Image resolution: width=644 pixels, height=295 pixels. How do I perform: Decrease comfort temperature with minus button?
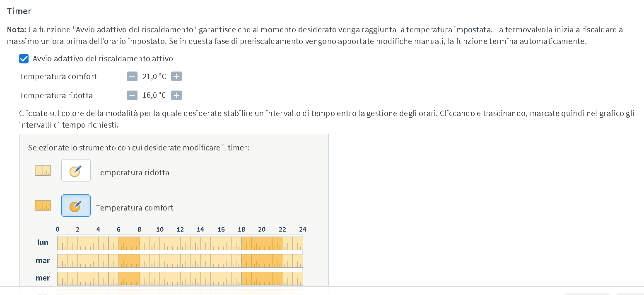click(x=132, y=76)
